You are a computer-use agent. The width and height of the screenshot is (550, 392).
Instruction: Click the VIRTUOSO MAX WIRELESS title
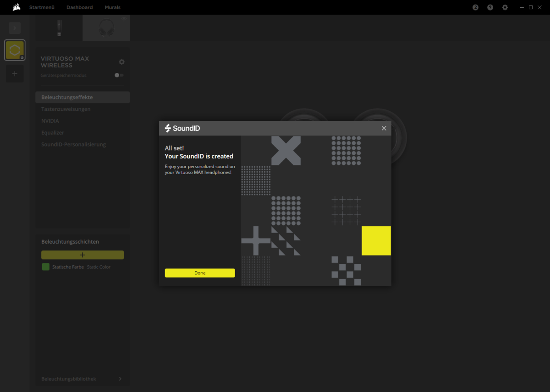[65, 62]
